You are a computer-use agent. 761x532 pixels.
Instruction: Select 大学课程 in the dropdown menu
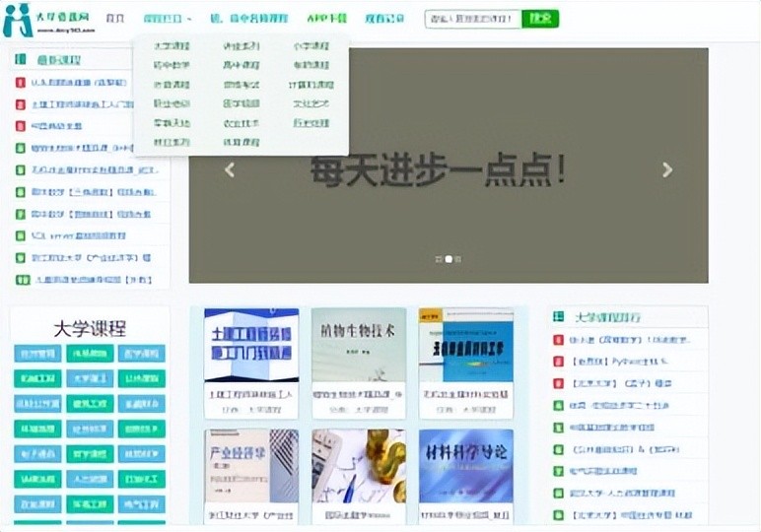(x=172, y=46)
